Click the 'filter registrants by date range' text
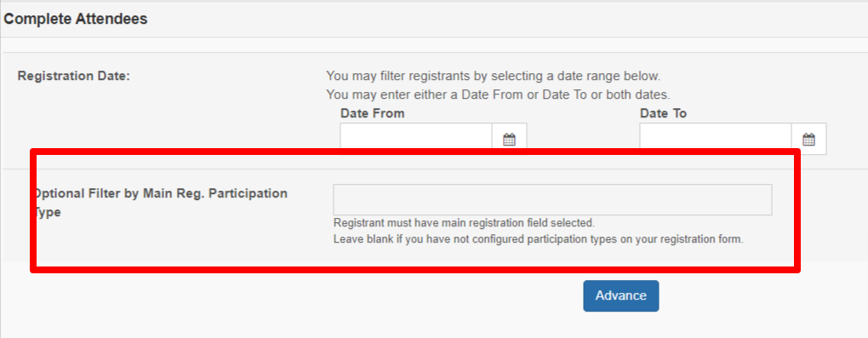This screenshot has height=338, width=868. (494, 76)
